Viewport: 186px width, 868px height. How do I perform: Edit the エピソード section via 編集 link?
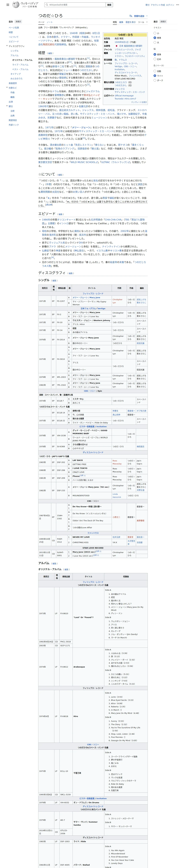pyautogui.click(x=61, y=214)
